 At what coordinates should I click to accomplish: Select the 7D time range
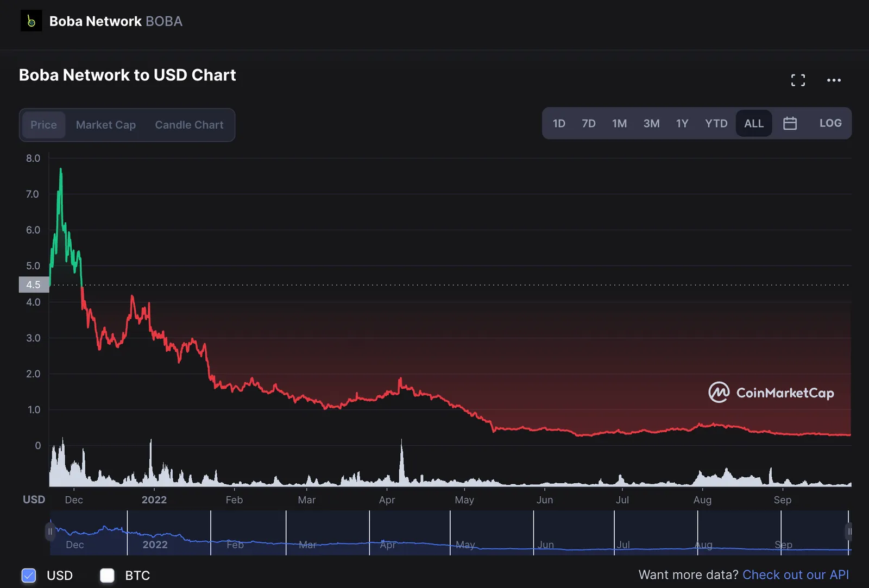tap(589, 123)
